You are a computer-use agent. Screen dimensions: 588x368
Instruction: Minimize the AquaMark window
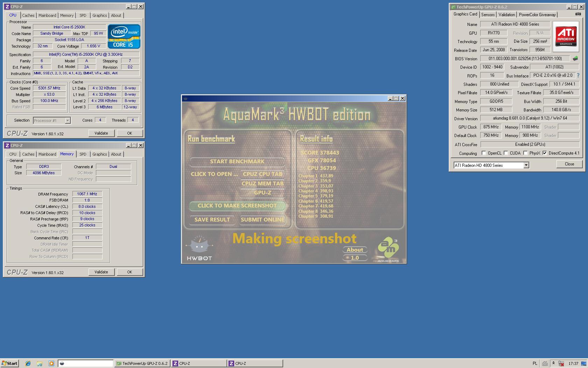[x=390, y=98]
